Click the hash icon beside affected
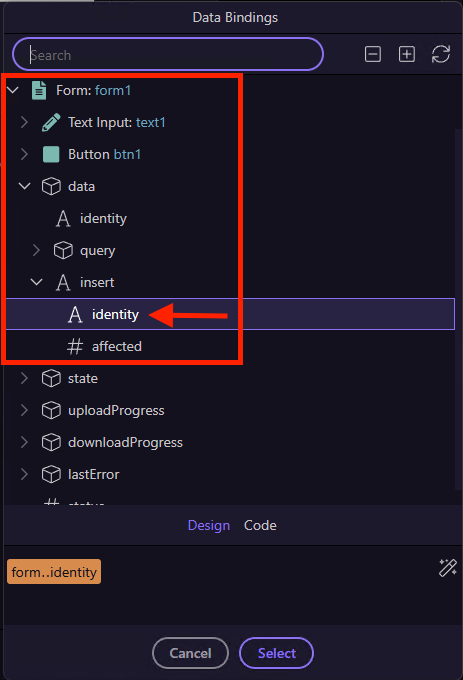The image size is (463, 680). (x=75, y=347)
